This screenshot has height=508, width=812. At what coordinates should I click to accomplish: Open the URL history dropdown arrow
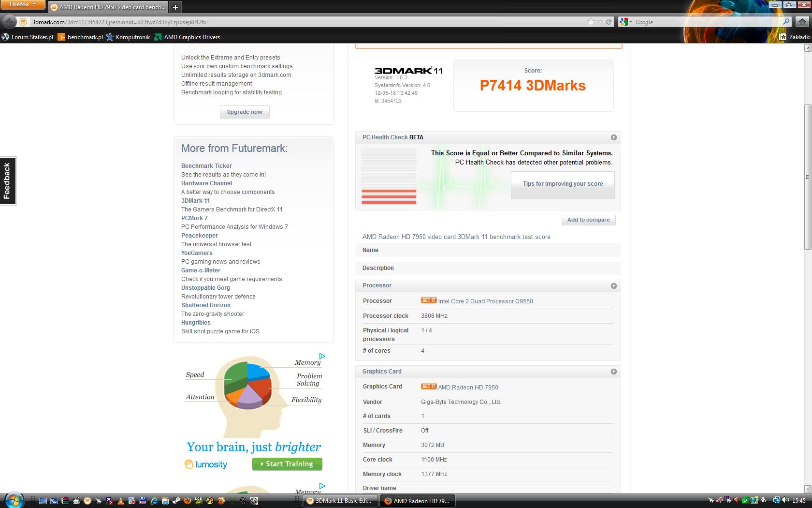600,22
